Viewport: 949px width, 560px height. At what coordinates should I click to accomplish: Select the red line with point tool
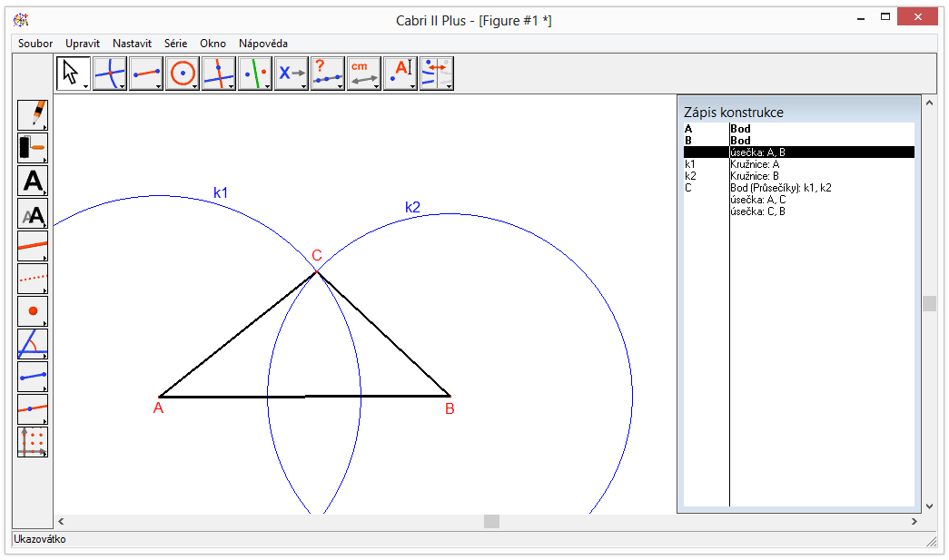[x=33, y=409]
